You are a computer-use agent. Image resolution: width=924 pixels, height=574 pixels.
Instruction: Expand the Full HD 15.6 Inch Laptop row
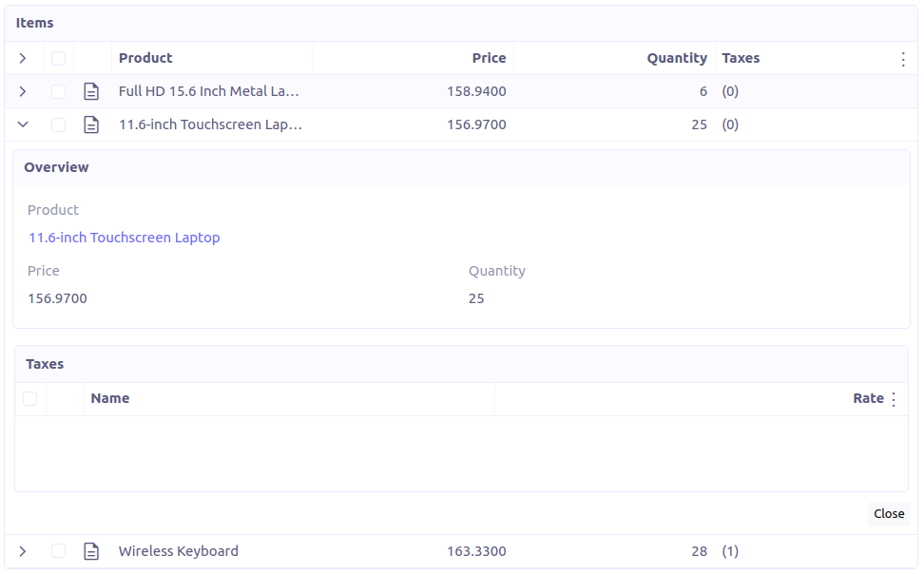[x=23, y=91]
